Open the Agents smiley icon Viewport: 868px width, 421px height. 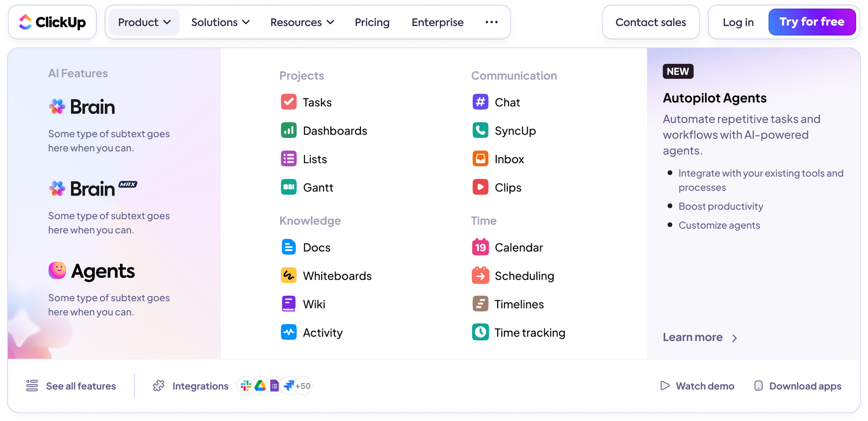click(x=57, y=271)
